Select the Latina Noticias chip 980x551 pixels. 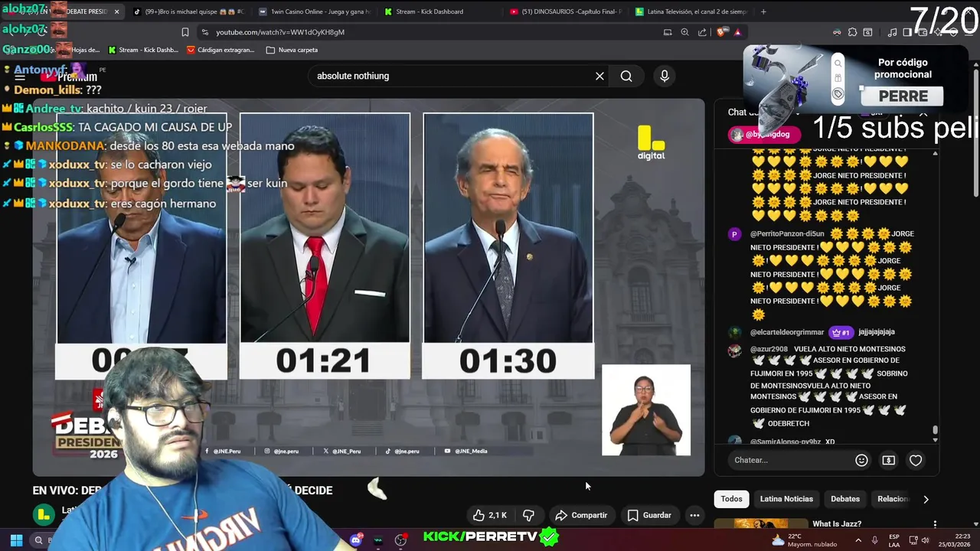point(786,499)
